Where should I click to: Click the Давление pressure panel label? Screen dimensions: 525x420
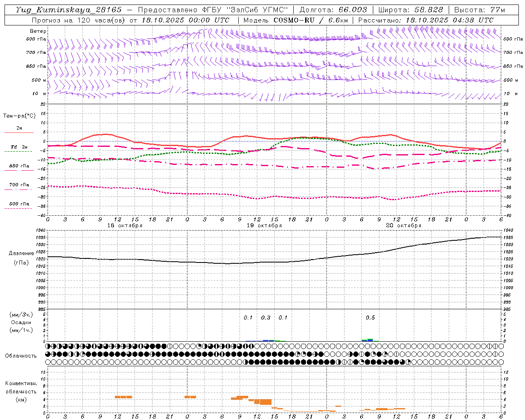pos(21,253)
